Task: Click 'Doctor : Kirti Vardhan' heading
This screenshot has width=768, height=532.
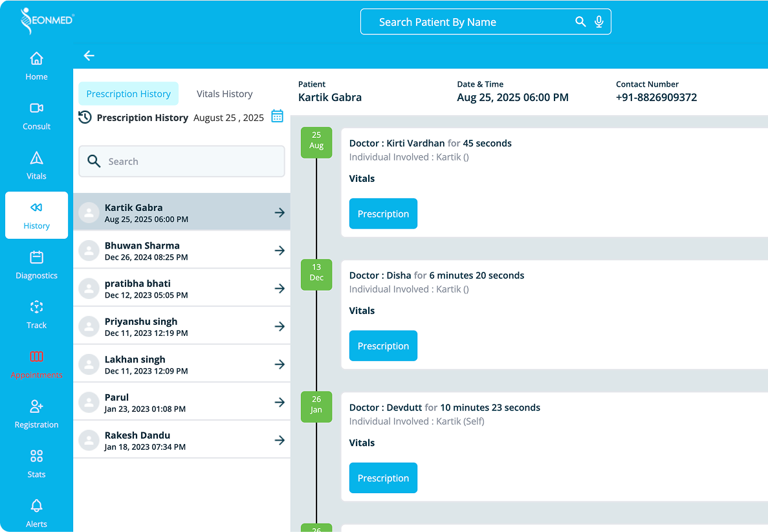Action: pyautogui.click(x=397, y=143)
